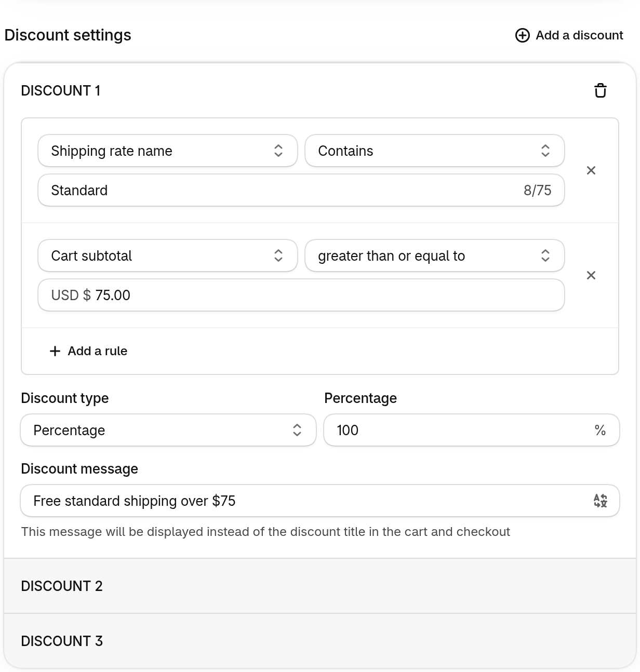This screenshot has height=672, width=640.
Task: Click the Free standard shipping over $75 message field
Action: pyautogui.click(x=320, y=501)
